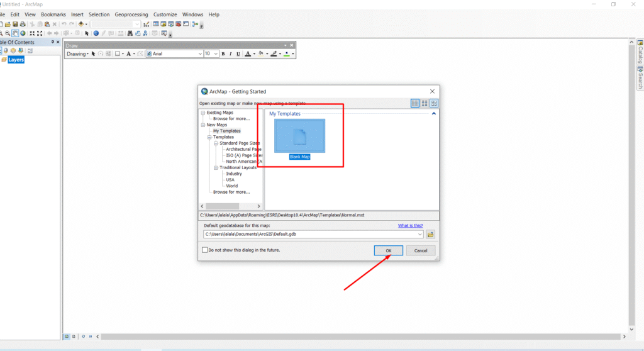Open the line color pen swatch
The width and height of the screenshot is (644, 351).
pos(274,54)
